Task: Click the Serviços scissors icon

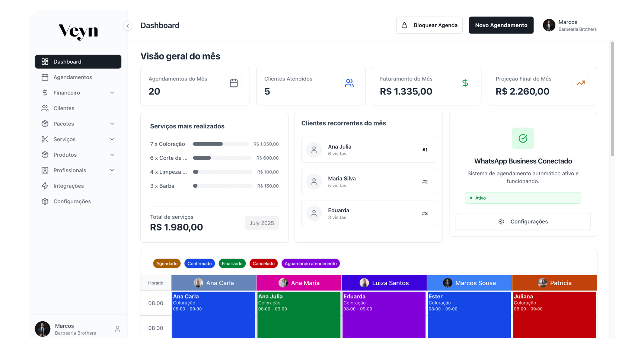Action: pos(45,139)
